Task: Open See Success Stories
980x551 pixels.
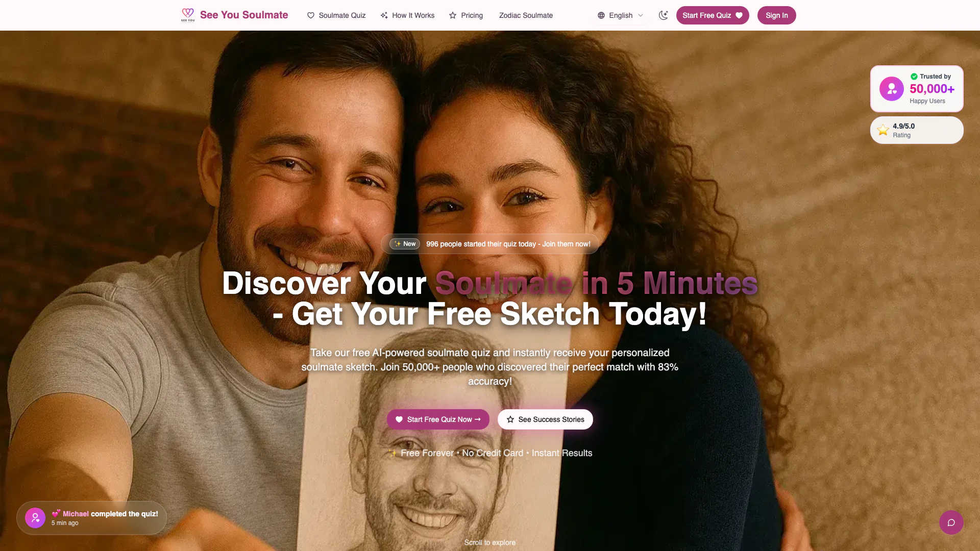Action: (545, 419)
